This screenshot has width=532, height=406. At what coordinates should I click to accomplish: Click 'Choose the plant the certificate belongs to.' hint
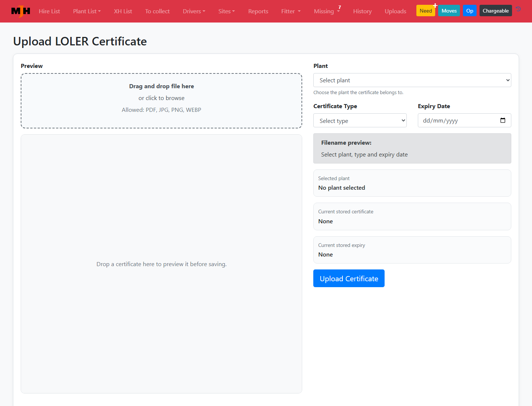coord(358,93)
